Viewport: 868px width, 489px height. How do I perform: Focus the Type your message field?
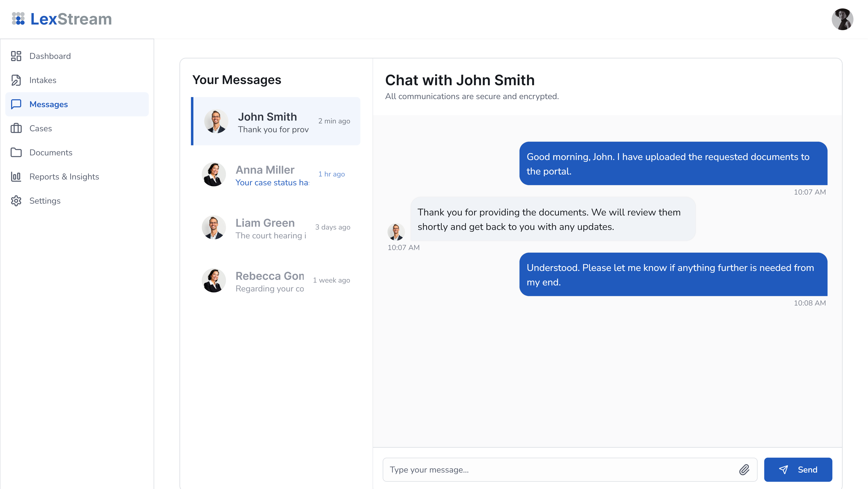[559, 470]
